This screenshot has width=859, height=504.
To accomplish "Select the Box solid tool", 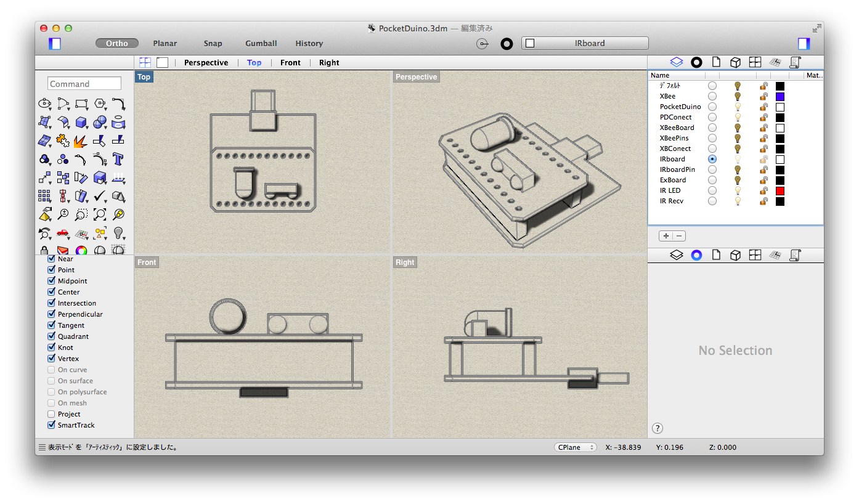I will coord(81,122).
